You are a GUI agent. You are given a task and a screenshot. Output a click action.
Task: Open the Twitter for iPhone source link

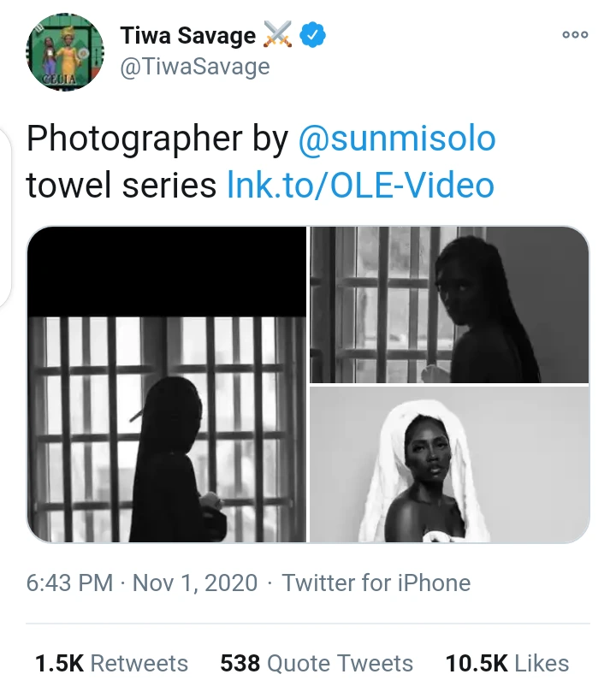(376, 583)
